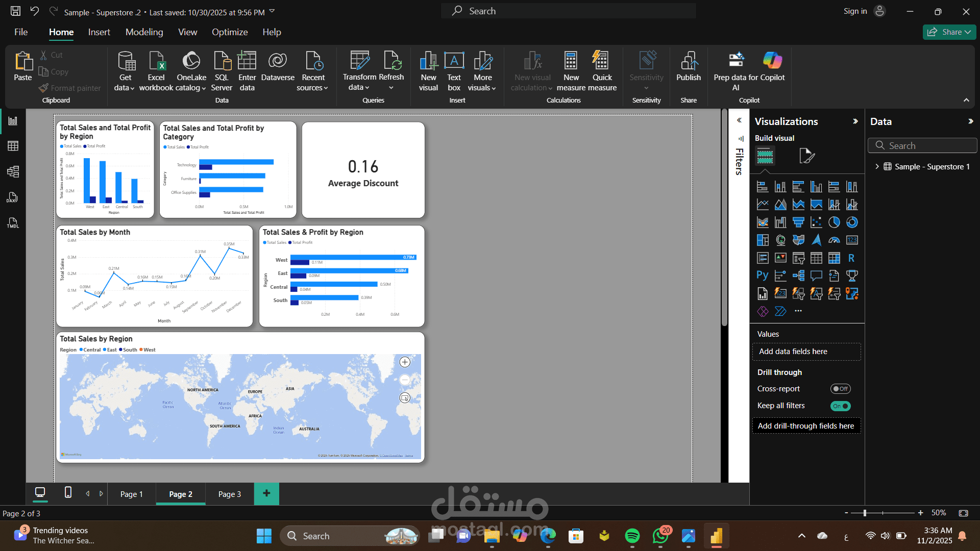The height and width of the screenshot is (551, 980).
Task: Toggle the Cross-report switch
Action: [x=840, y=389]
